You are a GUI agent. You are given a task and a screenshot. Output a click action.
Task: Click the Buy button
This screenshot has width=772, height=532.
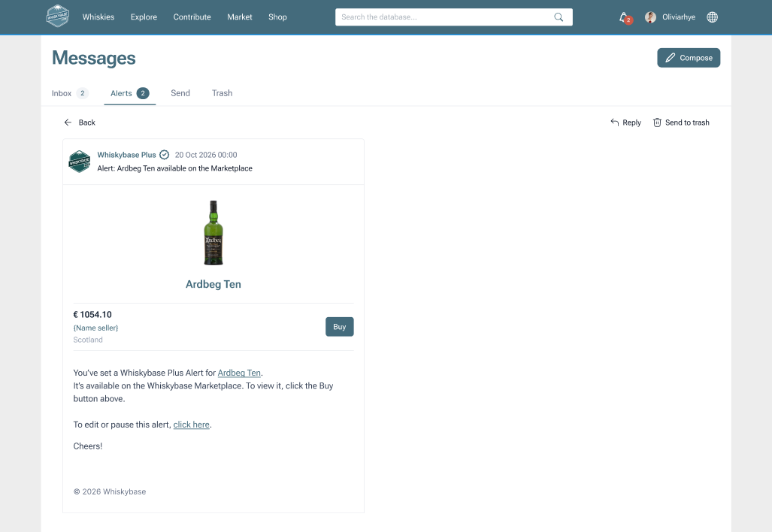tap(339, 327)
